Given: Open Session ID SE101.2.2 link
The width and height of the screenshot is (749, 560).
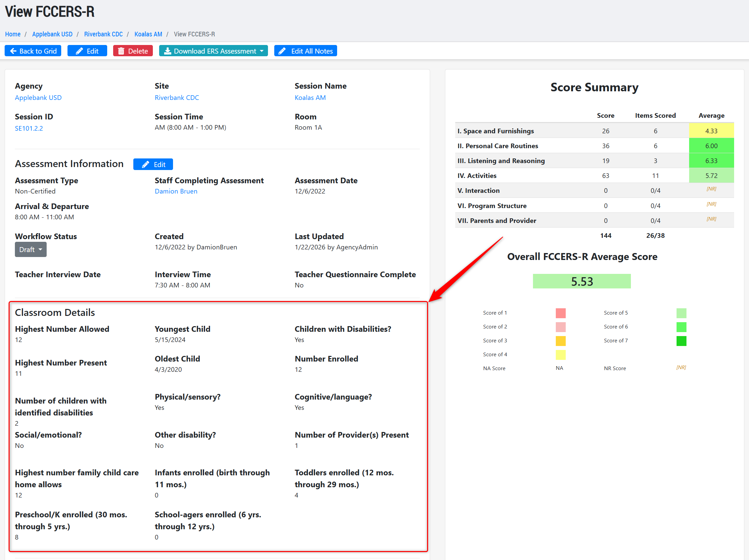Looking at the screenshot, I should [x=29, y=128].
